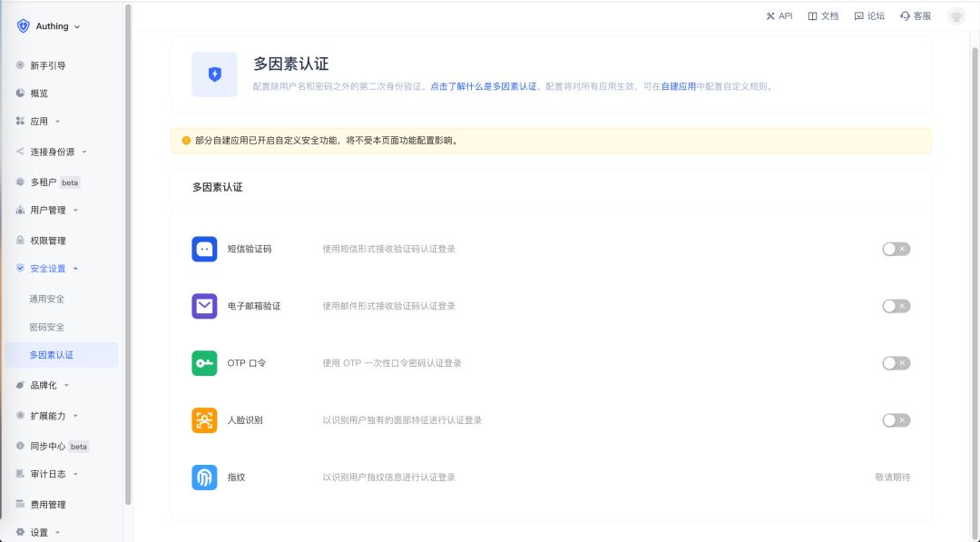The width and height of the screenshot is (980, 542).
Task: Expand the 用户管理 sidebar menu
Action: [x=44, y=210]
